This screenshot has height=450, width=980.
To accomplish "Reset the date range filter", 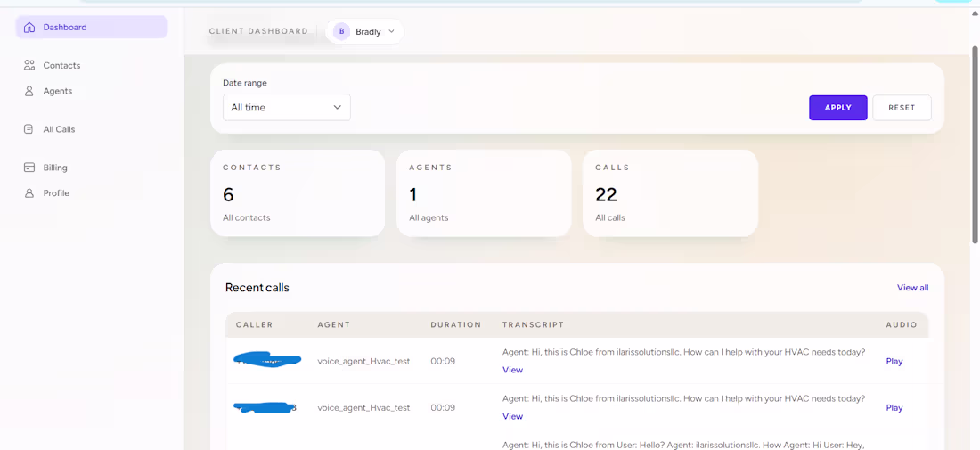I will (x=902, y=108).
